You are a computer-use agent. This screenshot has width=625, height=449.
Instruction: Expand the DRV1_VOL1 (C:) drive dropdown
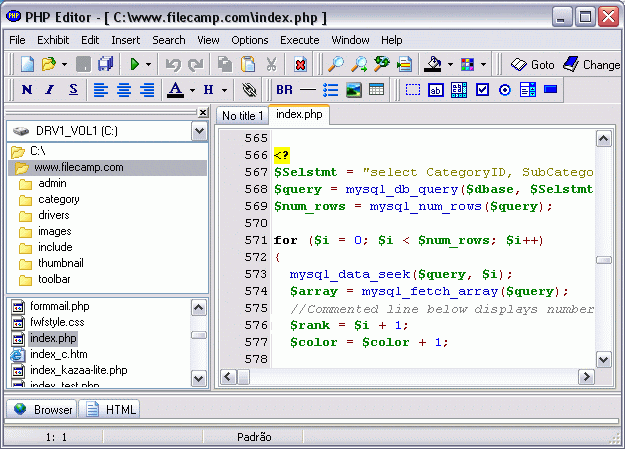pyautogui.click(x=199, y=131)
